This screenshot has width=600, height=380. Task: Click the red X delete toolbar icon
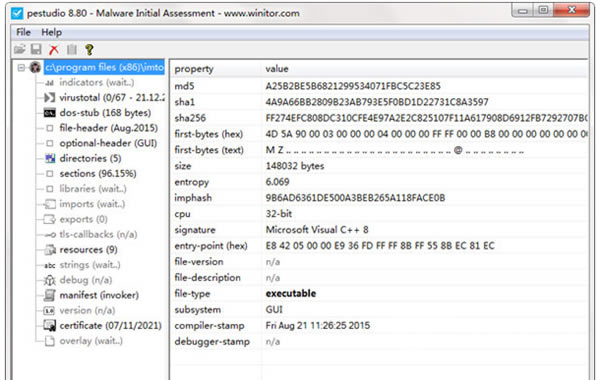tap(54, 50)
